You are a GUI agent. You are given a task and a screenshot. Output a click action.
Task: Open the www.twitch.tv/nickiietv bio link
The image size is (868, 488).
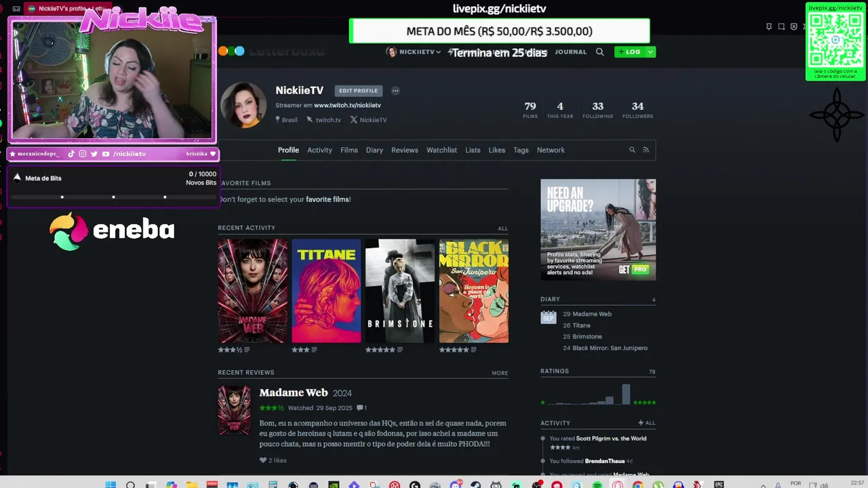tap(347, 106)
